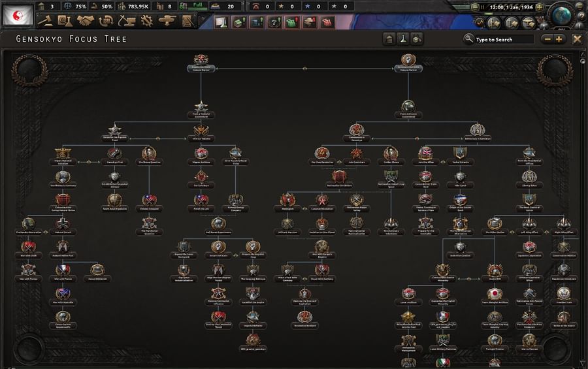Select the 'War with Turkey' focus
This screenshot has width=588, height=369.
pos(28,274)
